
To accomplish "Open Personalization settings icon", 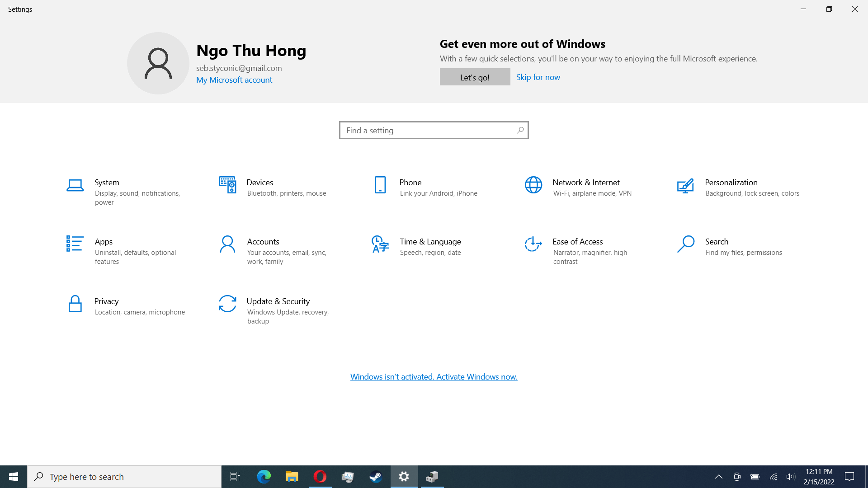I will point(685,185).
